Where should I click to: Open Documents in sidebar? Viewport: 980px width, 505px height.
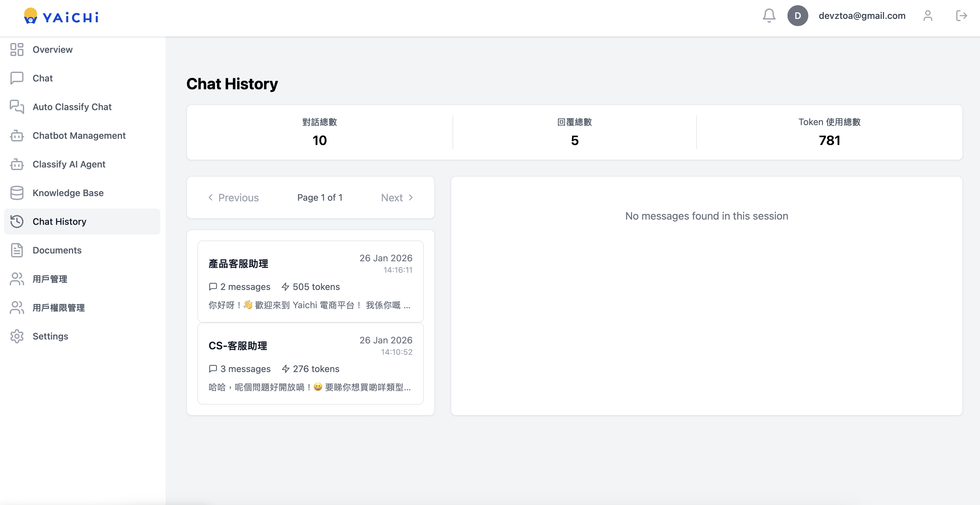pos(82,250)
